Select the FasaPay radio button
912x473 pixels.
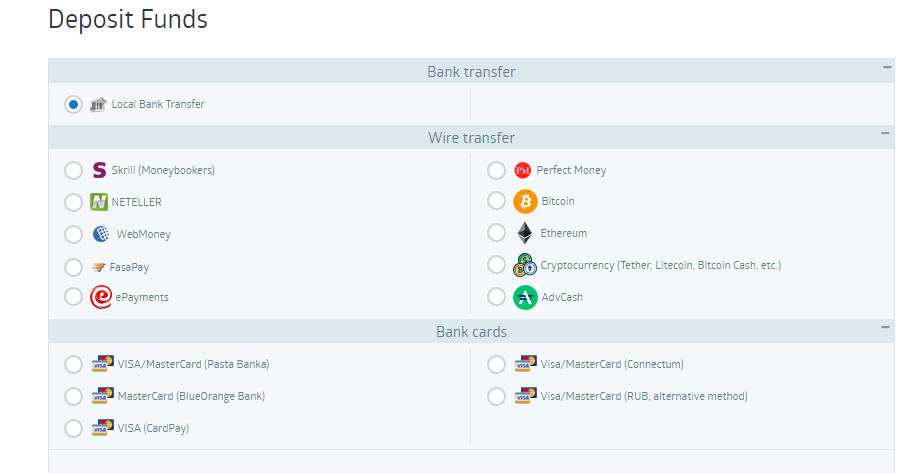coord(73,267)
